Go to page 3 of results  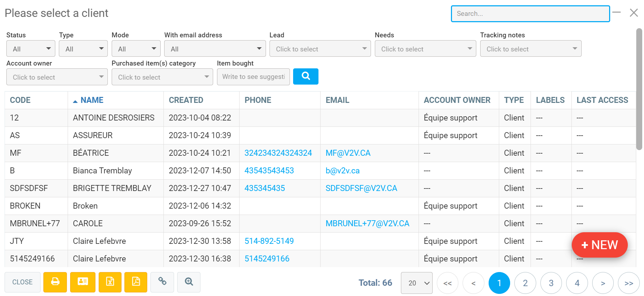point(551,283)
